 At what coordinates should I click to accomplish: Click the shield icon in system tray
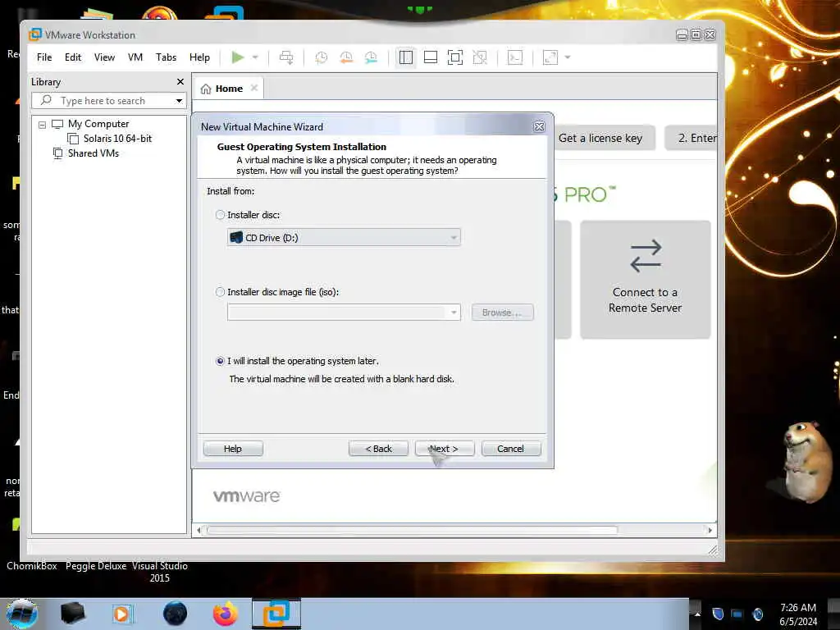[719, 614]
